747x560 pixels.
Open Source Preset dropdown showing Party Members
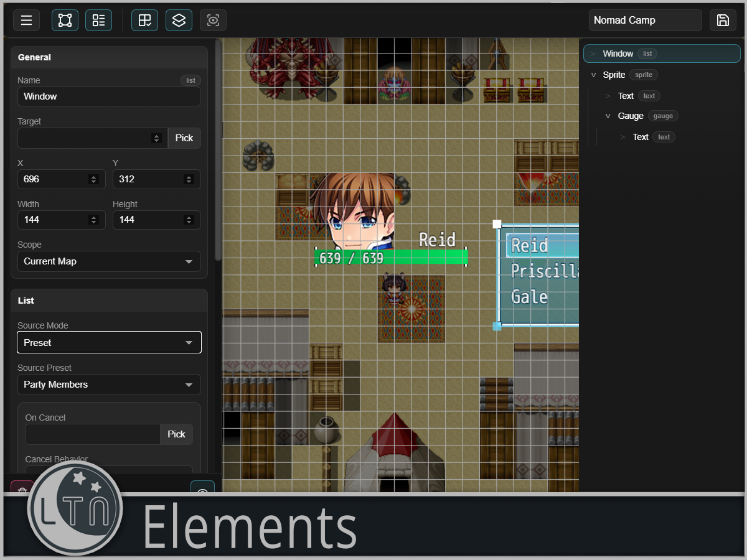109,385
